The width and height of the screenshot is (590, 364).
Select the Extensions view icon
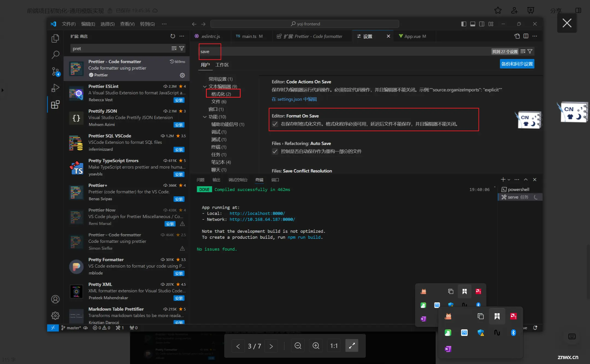[55, 105]
